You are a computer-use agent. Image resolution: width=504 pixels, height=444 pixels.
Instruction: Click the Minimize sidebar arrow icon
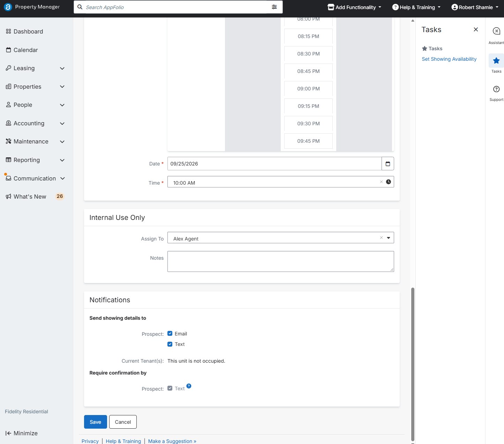8,433
